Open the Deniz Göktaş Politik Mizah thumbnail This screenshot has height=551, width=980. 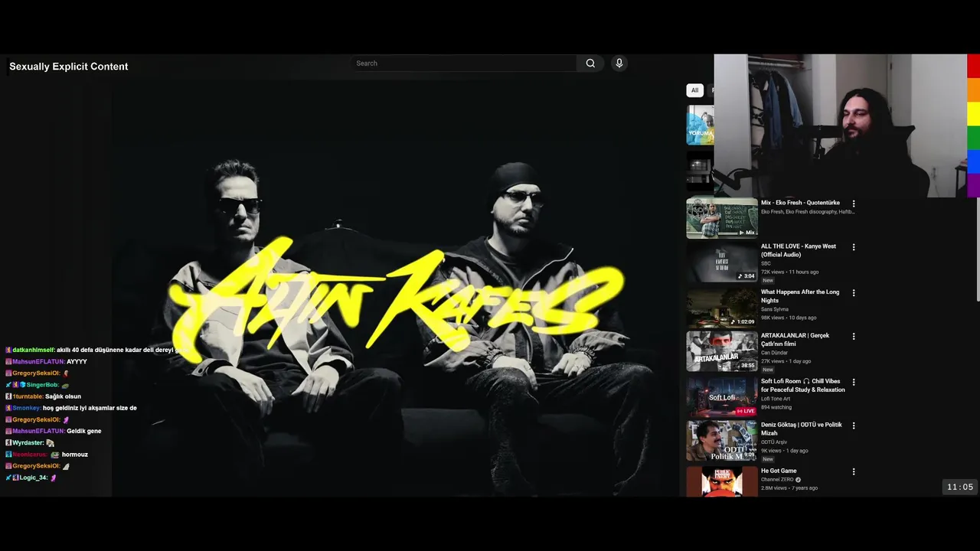pos(722,441)
